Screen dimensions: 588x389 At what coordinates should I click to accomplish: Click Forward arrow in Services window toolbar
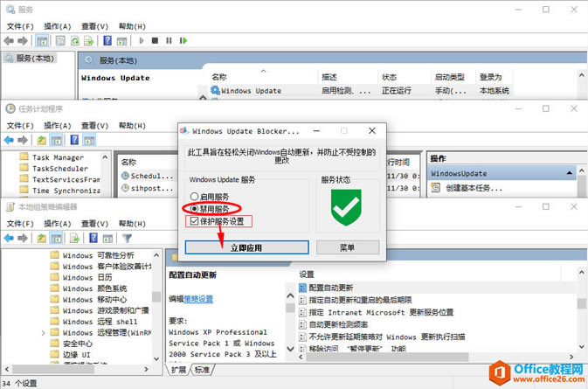coord(23,40)
